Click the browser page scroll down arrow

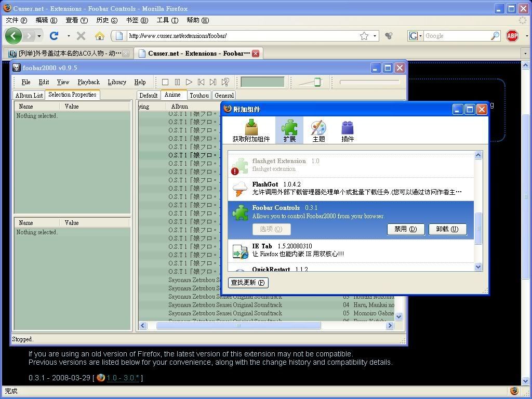pyautogui.click(x=525, y=381)
